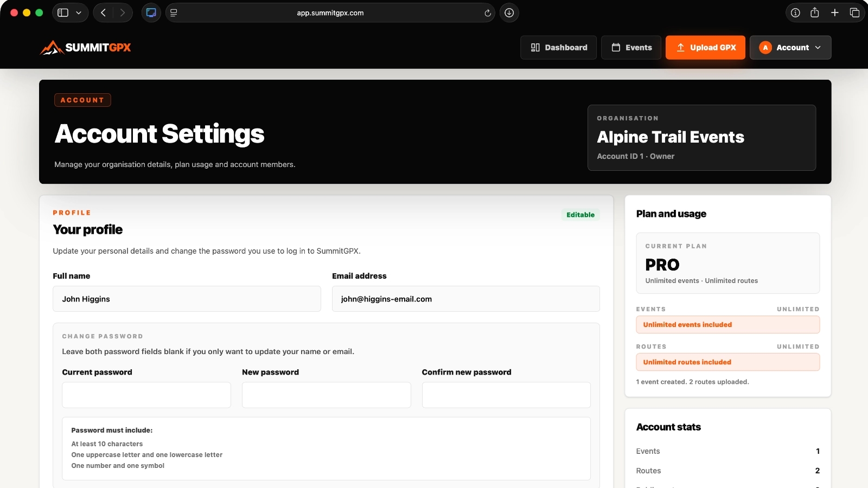Click the screen sharing icon in toolbar
This screenshot has height=488, width=868.
click(151, 12)
